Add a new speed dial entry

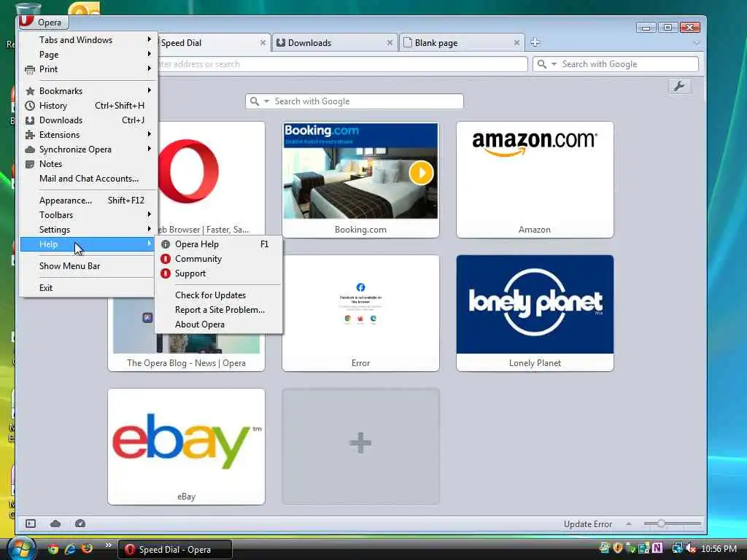click(360, 447)
